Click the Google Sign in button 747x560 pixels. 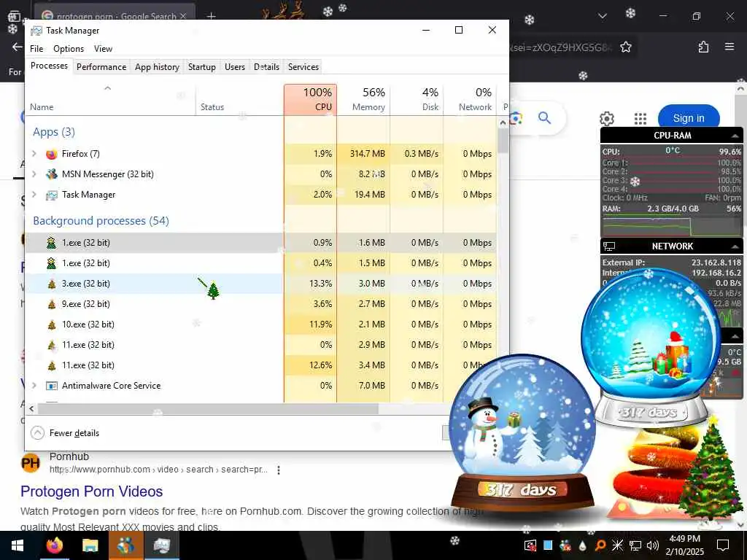click(x=689, y=118)
